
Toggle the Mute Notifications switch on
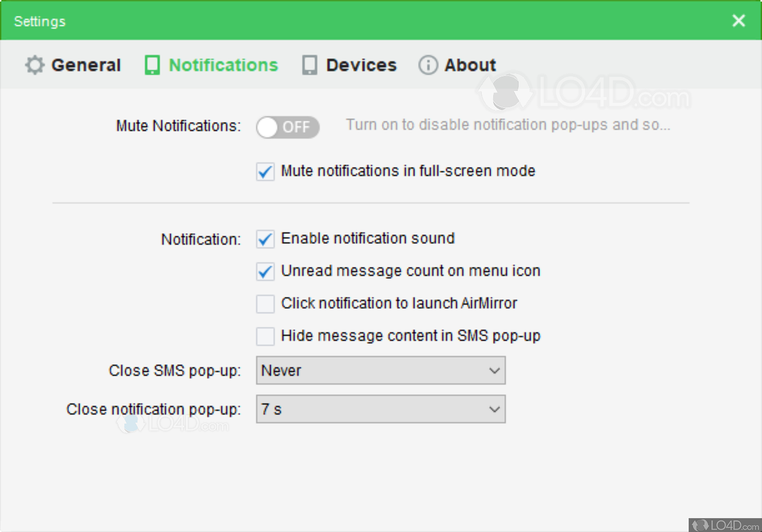click(288, 127)
